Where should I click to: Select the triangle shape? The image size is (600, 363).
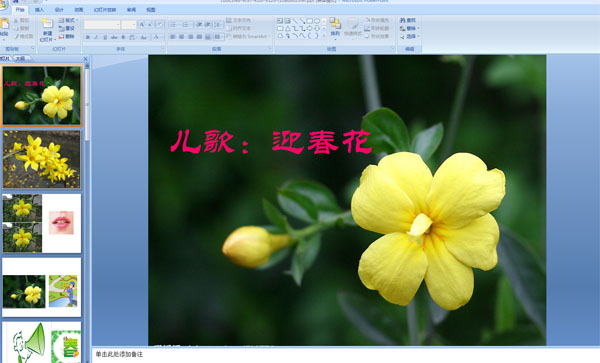click(x=287, y=28)
